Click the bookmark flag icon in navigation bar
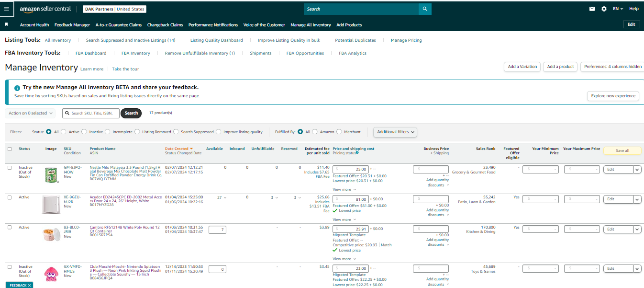Image resolution: width=644 pixels, height=288 pixels. click(7, 24)
